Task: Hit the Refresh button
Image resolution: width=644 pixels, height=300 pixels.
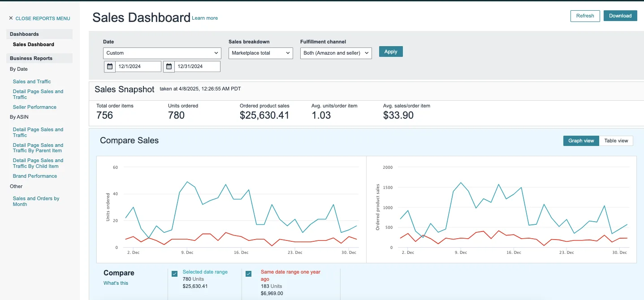Action: coord(585,16)
